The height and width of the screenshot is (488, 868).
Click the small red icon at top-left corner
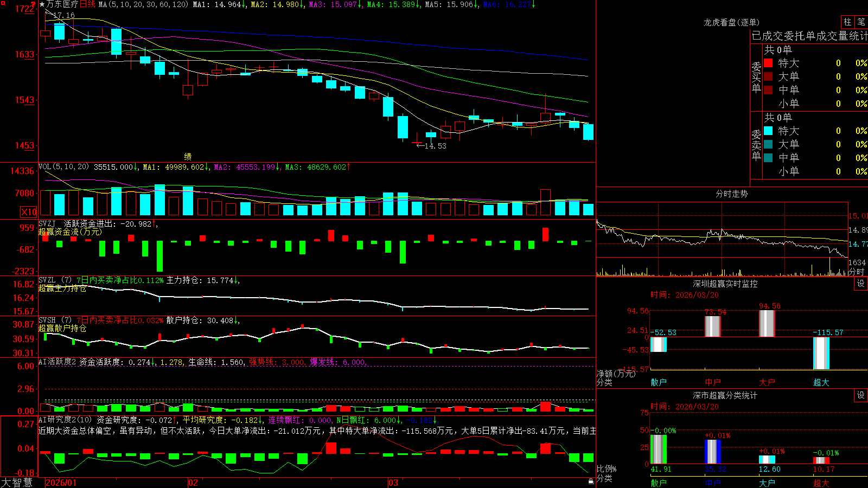[2, 3]
